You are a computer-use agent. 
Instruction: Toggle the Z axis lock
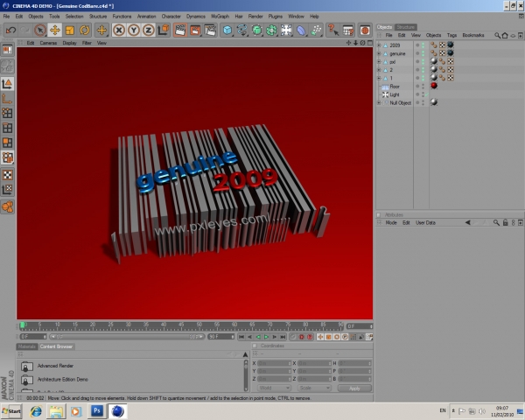click(x=149, y=31)
